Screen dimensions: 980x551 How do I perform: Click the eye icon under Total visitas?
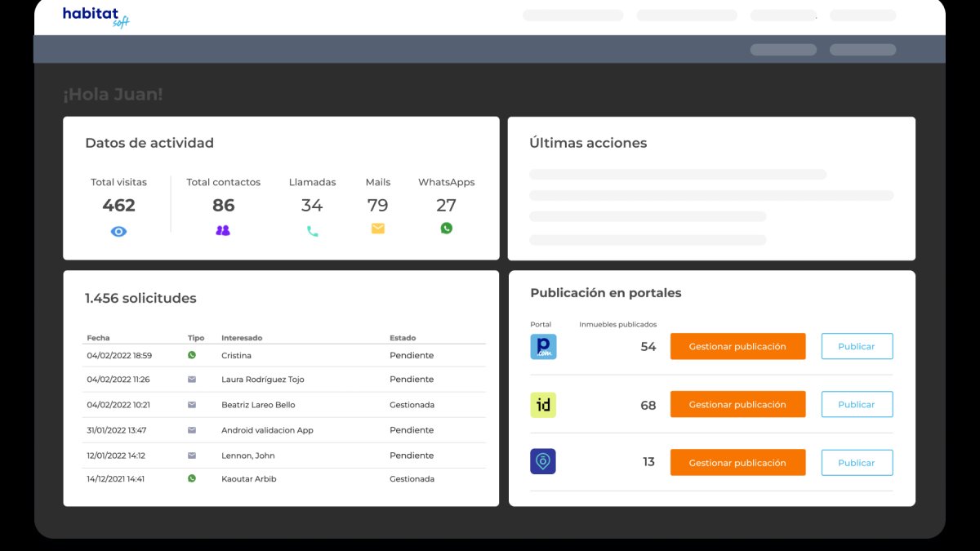pyautogui.click(x=118, y=232)
